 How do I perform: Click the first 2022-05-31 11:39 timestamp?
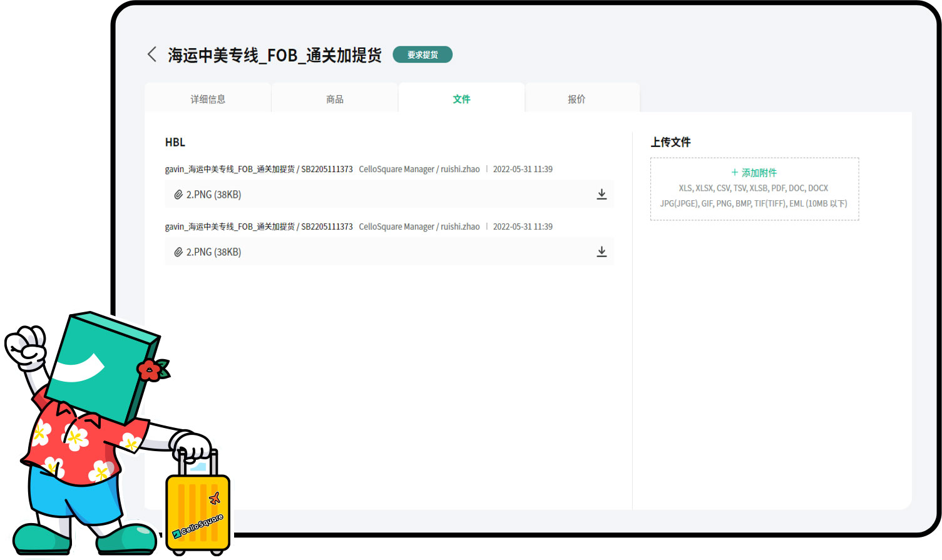pos(523,169)
